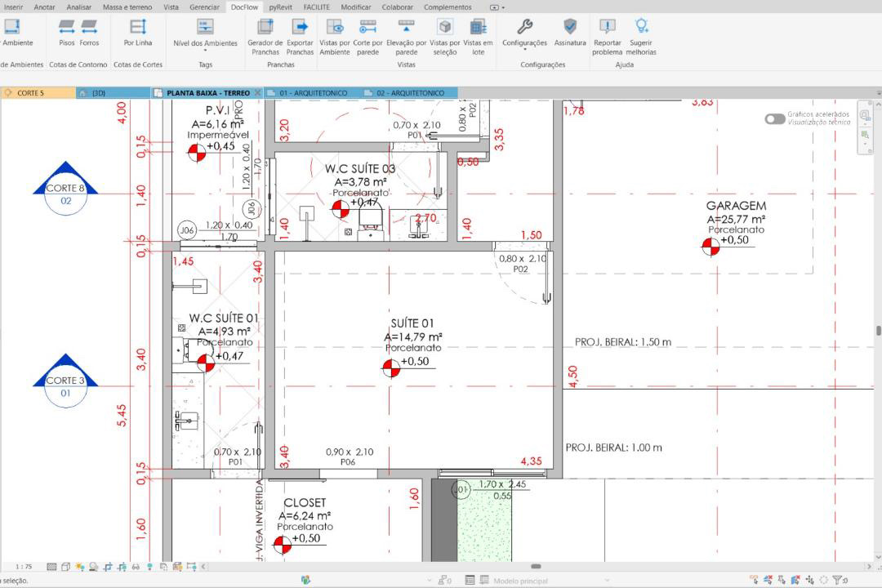
Task: Select the Forros contour dimension tool
Action: [x=89, y=33]
